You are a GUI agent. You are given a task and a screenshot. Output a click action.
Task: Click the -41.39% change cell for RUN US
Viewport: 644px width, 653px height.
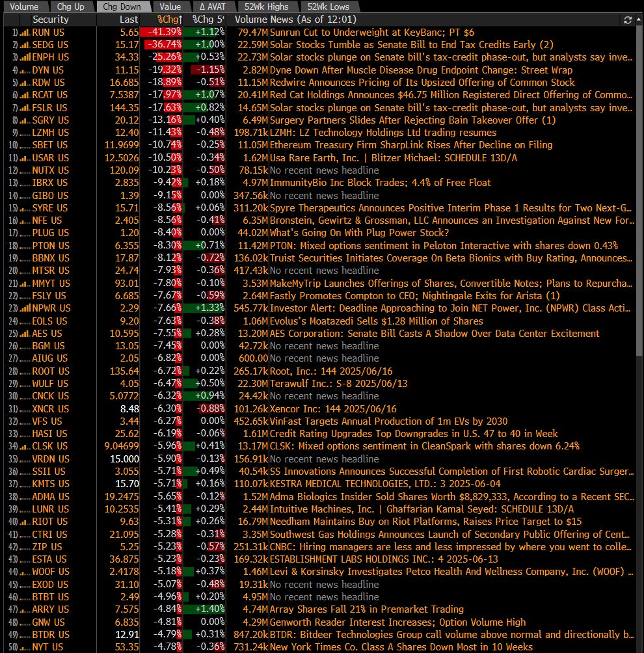coord(161,33)
